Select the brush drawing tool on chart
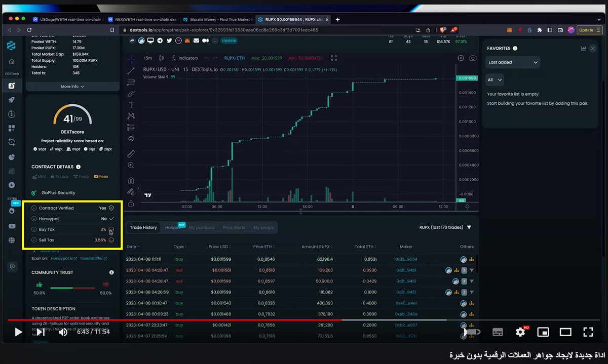Screen dimensions: 608x364 pos(131,94)
